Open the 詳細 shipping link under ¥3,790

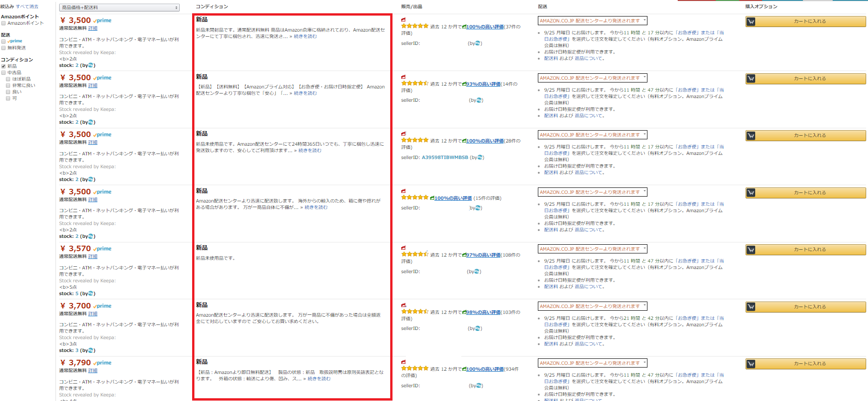click(x=93, y=370)
